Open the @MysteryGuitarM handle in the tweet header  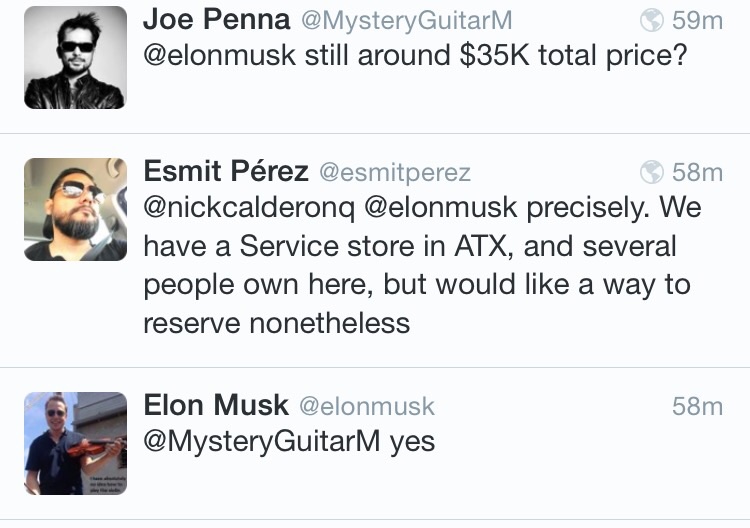(x=407, y=21)
